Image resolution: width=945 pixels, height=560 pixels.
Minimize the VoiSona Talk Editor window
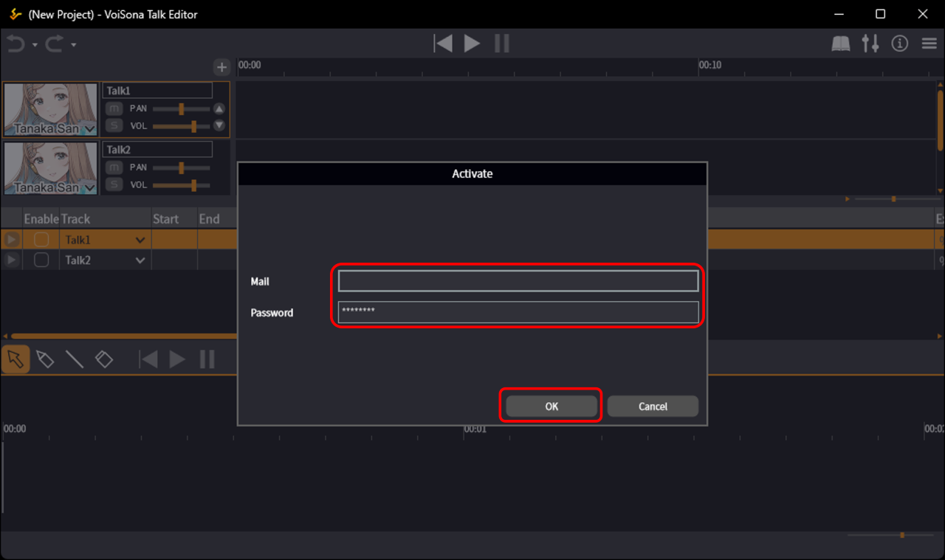coord(839,14)
